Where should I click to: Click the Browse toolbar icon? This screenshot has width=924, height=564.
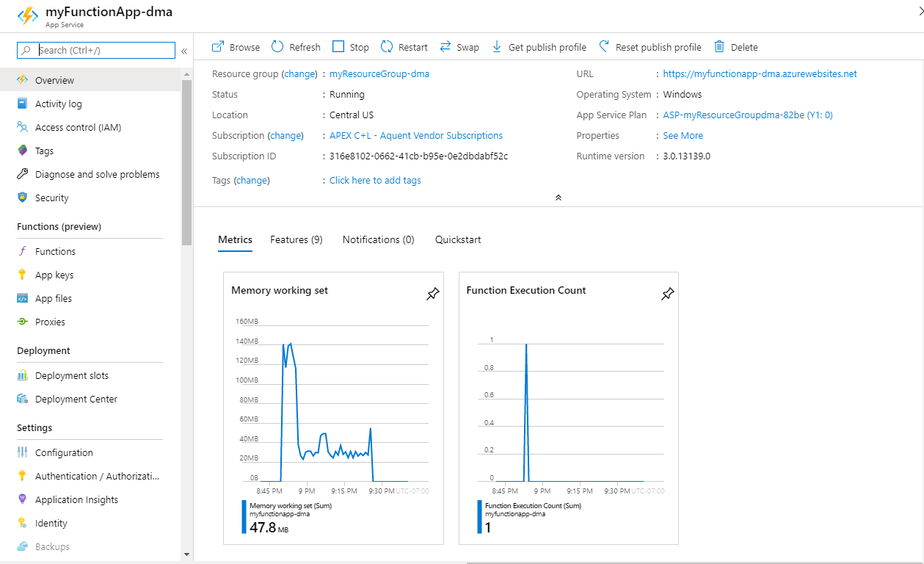[x=218, y=47]
